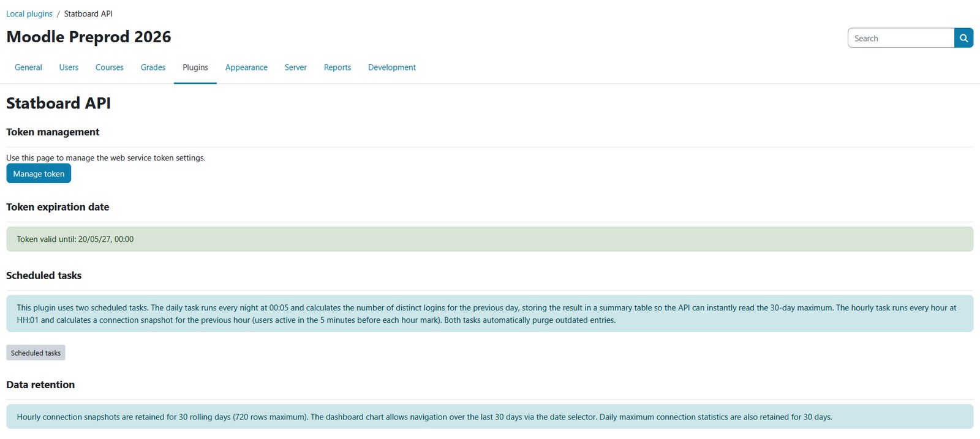Select the Grades tab
This screenshot has width=980, height=439.
pos(153,67)
